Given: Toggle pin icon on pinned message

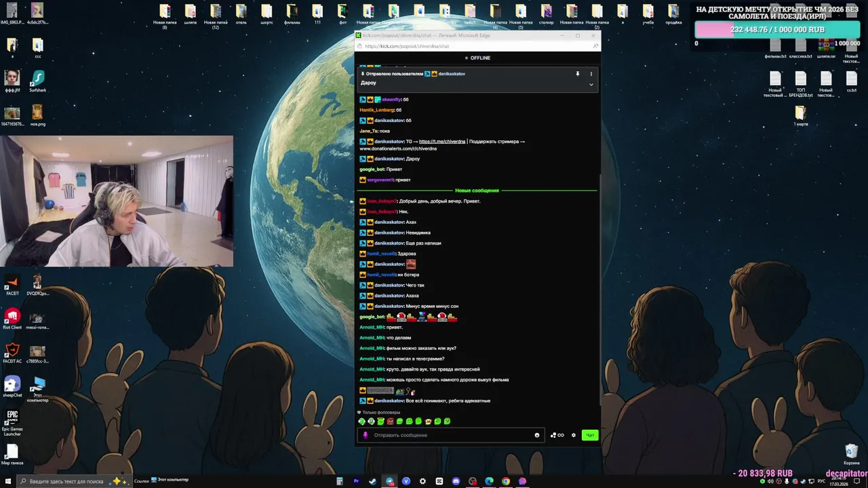Looking at the screenshot, I should [x=578, y=74].
